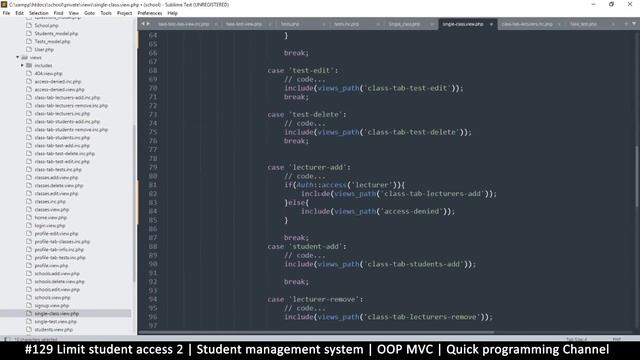Open profile-tab-tests.inc.php in sidebar
Screen dimensions: 640x360
tap(60, 258)
